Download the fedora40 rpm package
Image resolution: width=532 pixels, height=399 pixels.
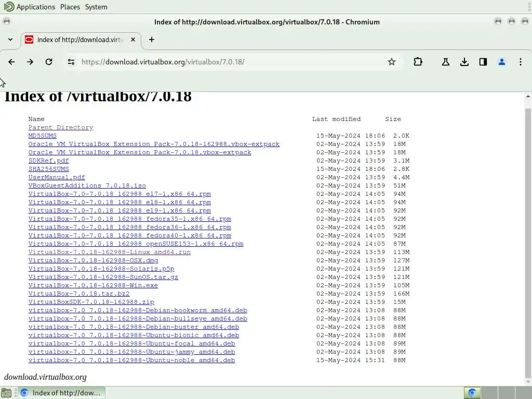(x=129, y=235)
